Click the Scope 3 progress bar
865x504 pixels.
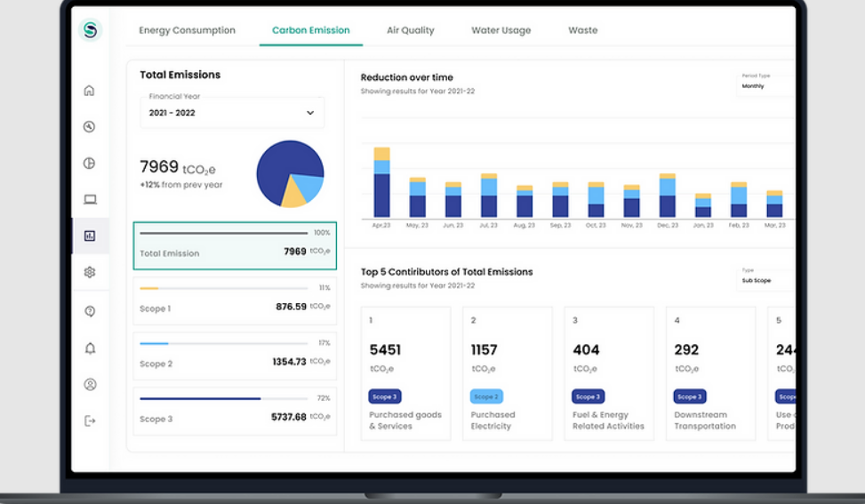click(200, 398)
